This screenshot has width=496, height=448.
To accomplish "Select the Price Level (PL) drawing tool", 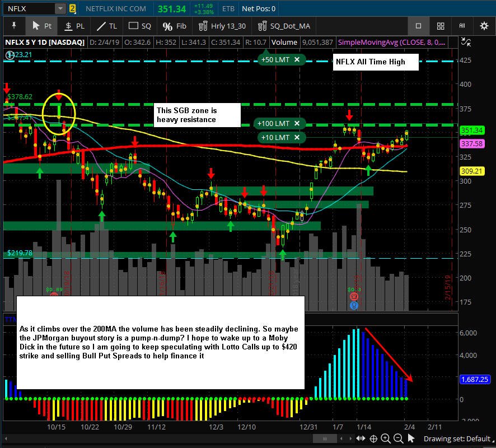I will [74, 26].
